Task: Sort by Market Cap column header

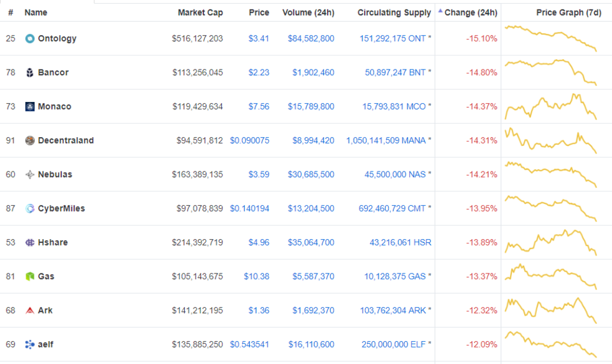Action: (x=200, y=13)
